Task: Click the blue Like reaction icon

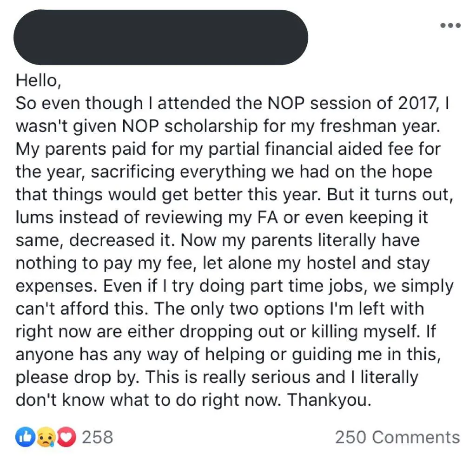Action: point(24,437)
